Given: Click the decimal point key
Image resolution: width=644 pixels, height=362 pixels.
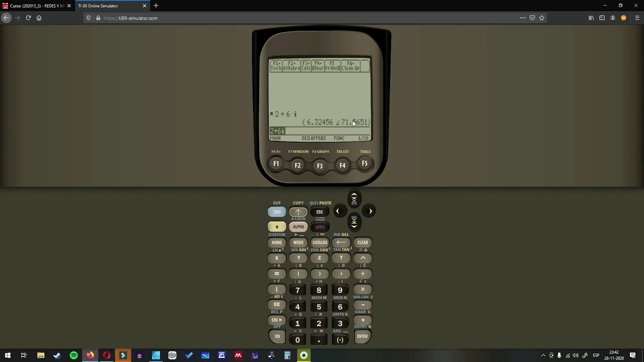Looking at the screenshot, I should [319, 340].
